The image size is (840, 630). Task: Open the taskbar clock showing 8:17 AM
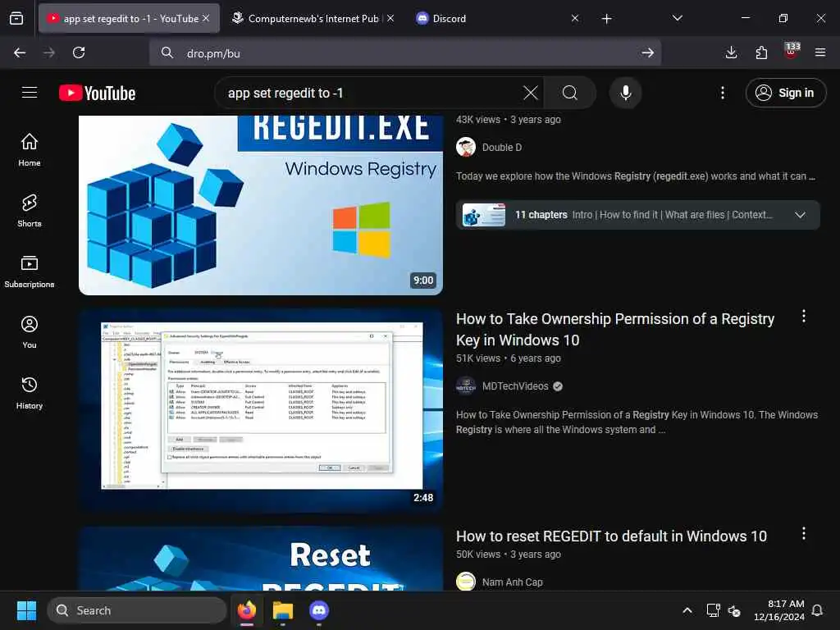[779, 610]
